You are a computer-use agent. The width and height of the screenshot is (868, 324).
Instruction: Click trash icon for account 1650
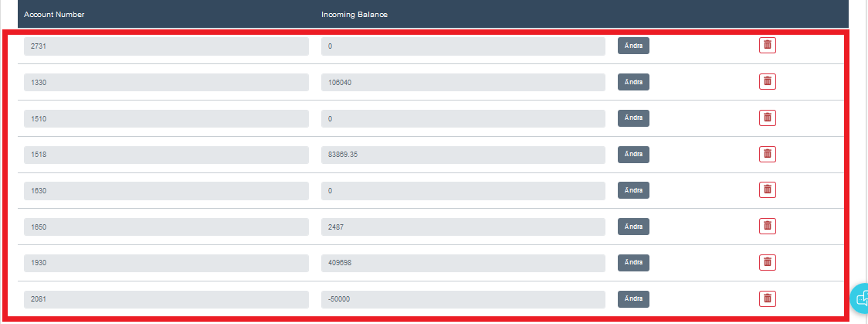[x=767, y=226]
